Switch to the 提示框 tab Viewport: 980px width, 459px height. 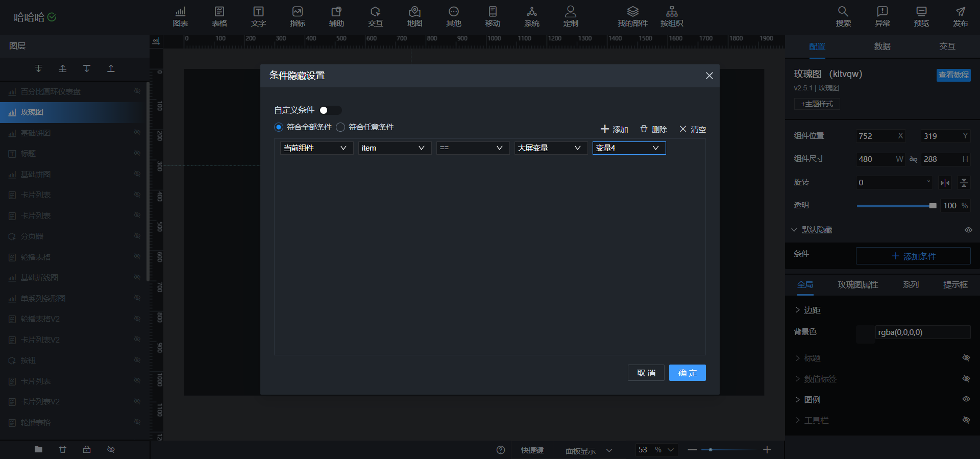955,285
